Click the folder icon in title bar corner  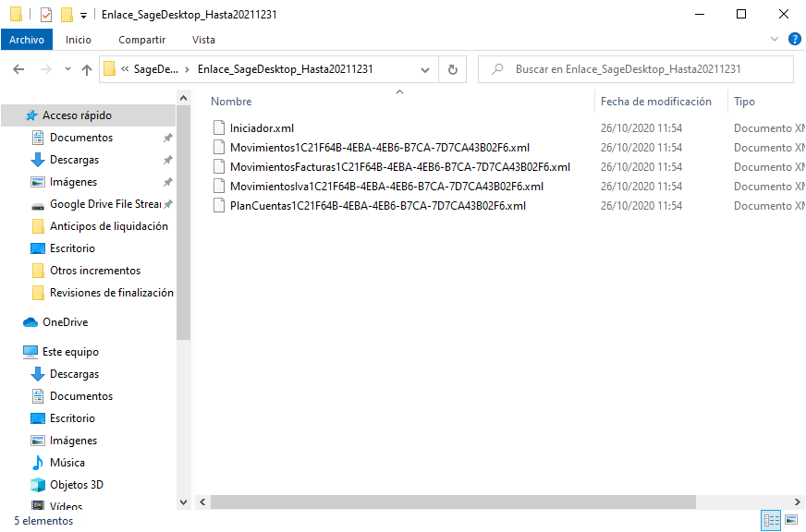coord(16,15)
